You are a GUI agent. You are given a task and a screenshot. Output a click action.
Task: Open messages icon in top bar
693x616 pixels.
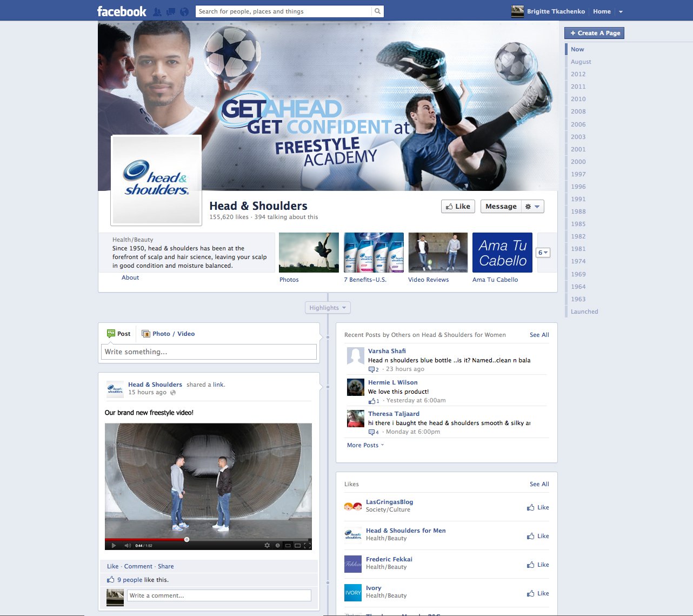(x=171, y=11)
